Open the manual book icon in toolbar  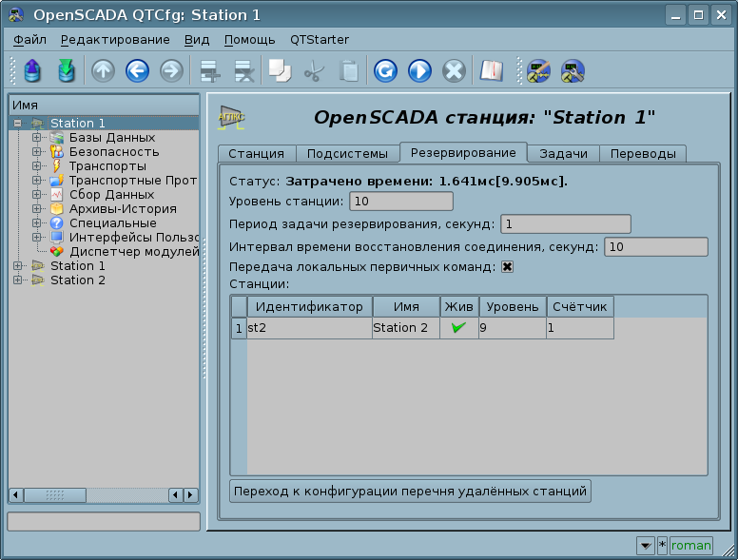(x=491, y=71)
